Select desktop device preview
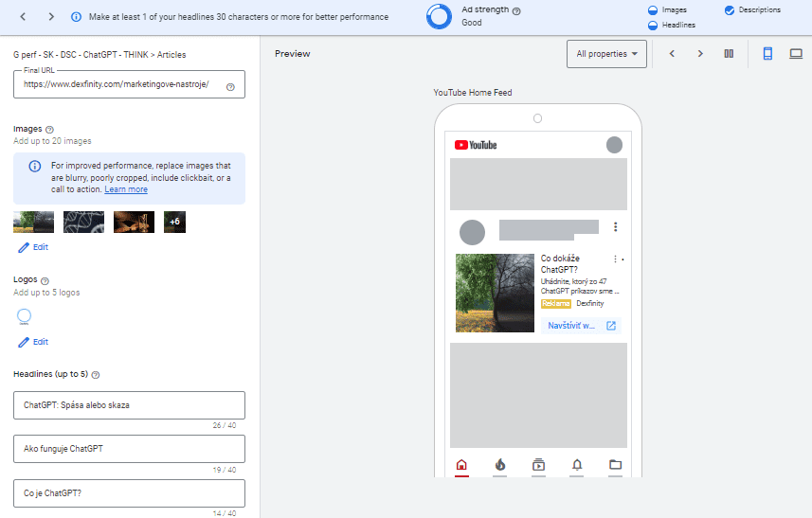 click(796, 53)
